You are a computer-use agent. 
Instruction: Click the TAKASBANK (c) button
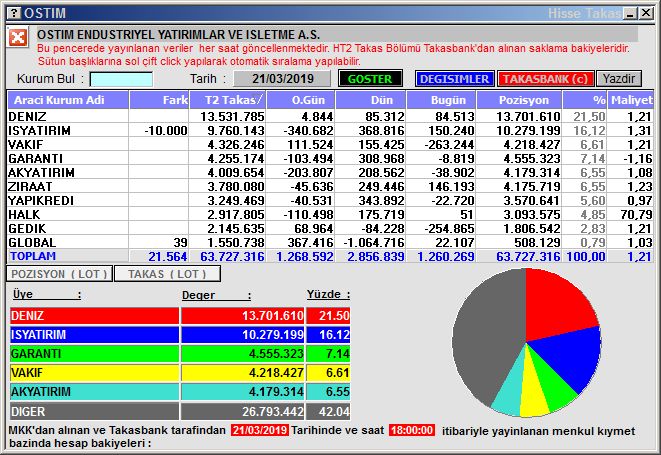(545, 79)
